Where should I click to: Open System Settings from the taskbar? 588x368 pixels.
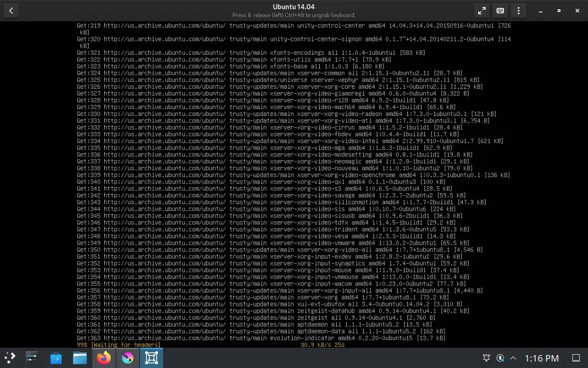point(32,358)
